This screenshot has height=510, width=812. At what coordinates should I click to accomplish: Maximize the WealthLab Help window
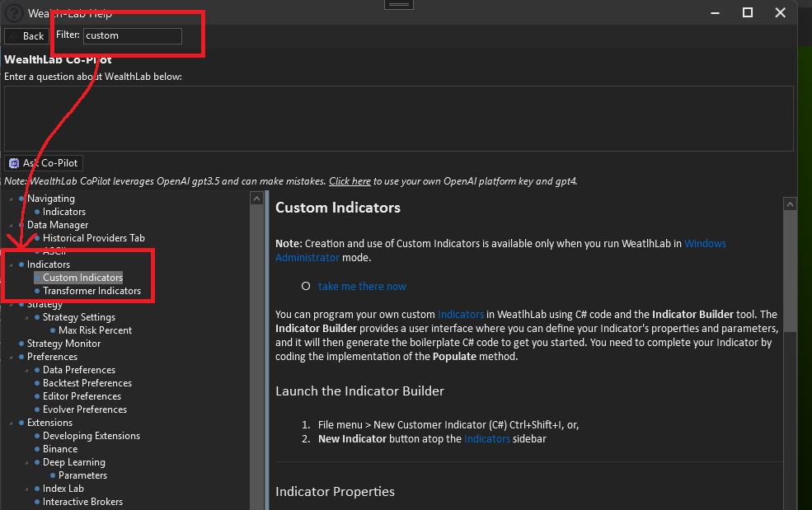pyautogui.click(x=748, y=12)
